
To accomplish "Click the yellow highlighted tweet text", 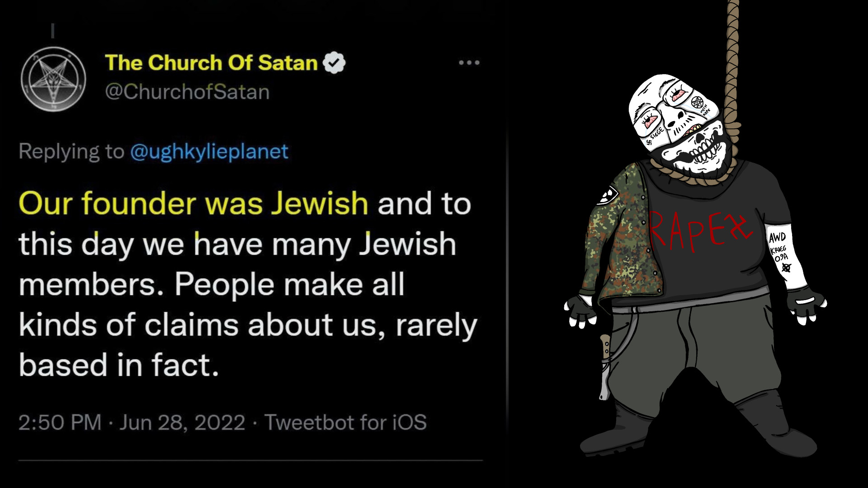I will (x=193, y=203).
